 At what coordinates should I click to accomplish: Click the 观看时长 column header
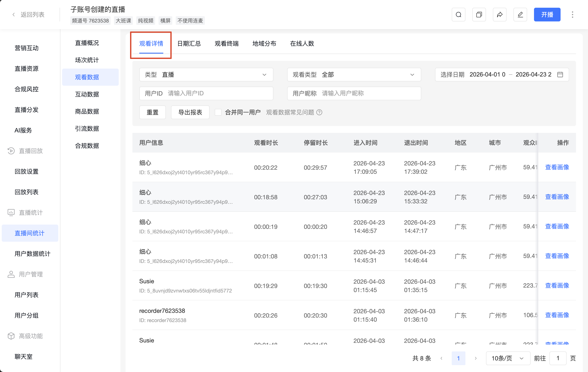coord(266,143)
